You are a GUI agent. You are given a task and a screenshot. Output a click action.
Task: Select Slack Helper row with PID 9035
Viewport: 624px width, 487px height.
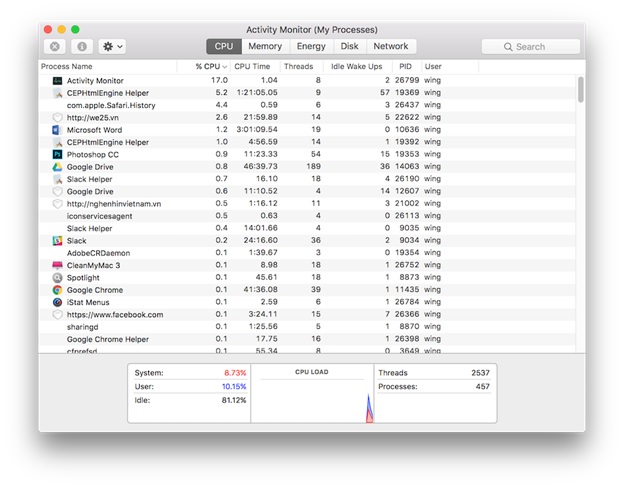[x=307, y=228]
